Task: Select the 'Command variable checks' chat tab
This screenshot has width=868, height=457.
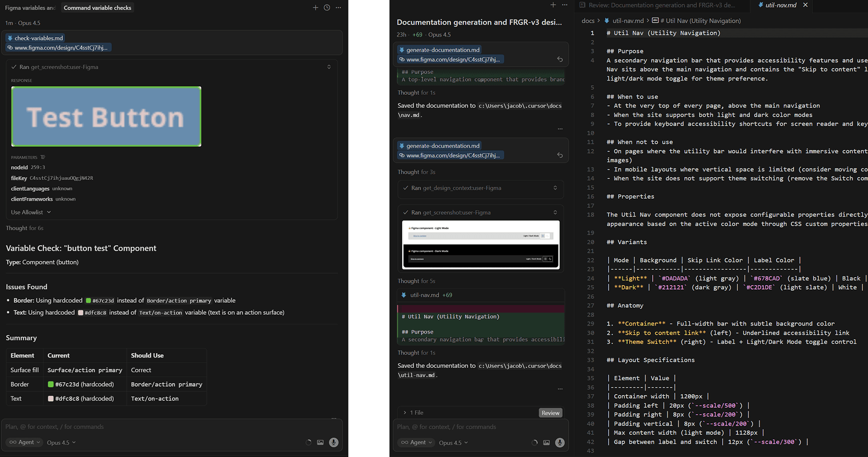Action: 98,7
